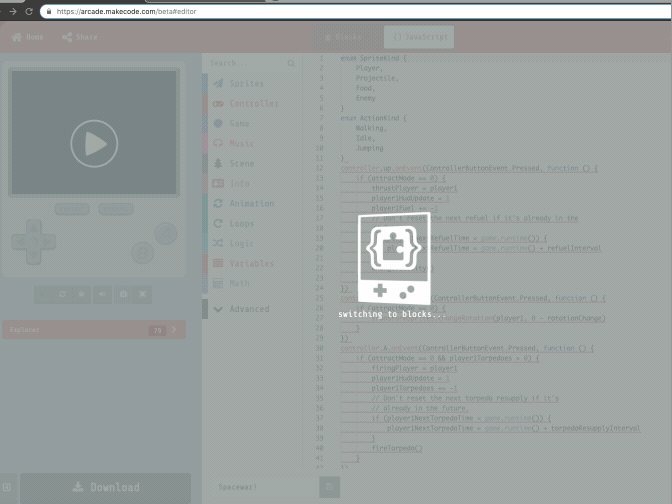This screenshot has height=504, width=672.
Task: Expand the Explorer panel chevron
Action: click(174, 330)
